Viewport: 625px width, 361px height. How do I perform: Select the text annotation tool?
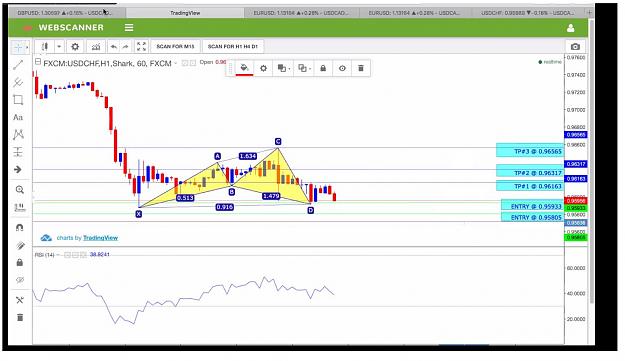pos(18,117)
